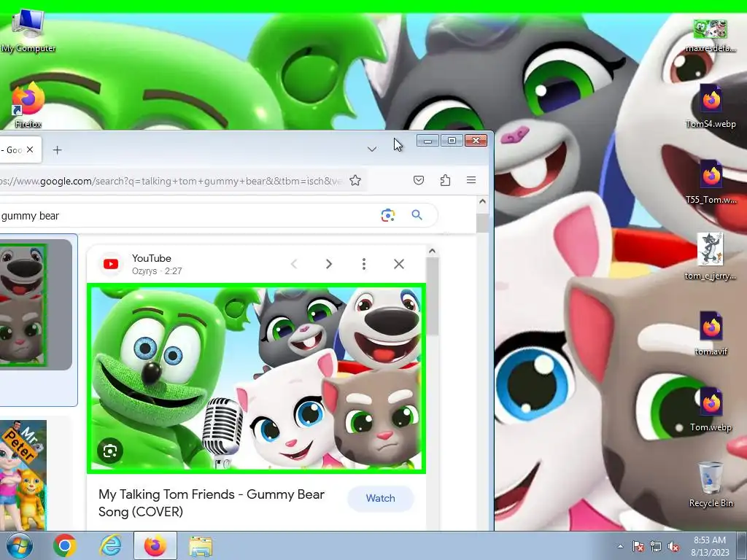The height and width of the screenshot is (560, 747).
Task: Close the image preview panel
Action: coord(399,264)
